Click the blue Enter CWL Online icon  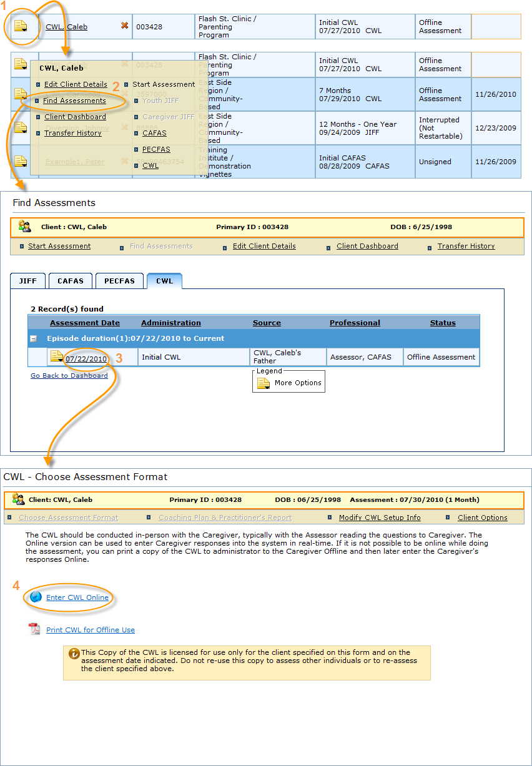coord(36,597)
